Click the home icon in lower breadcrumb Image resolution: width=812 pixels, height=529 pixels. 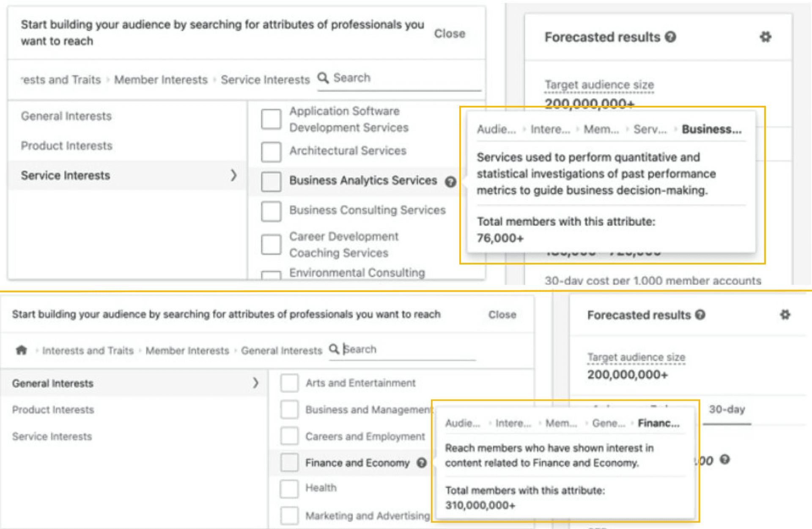(x=22, y=350)
